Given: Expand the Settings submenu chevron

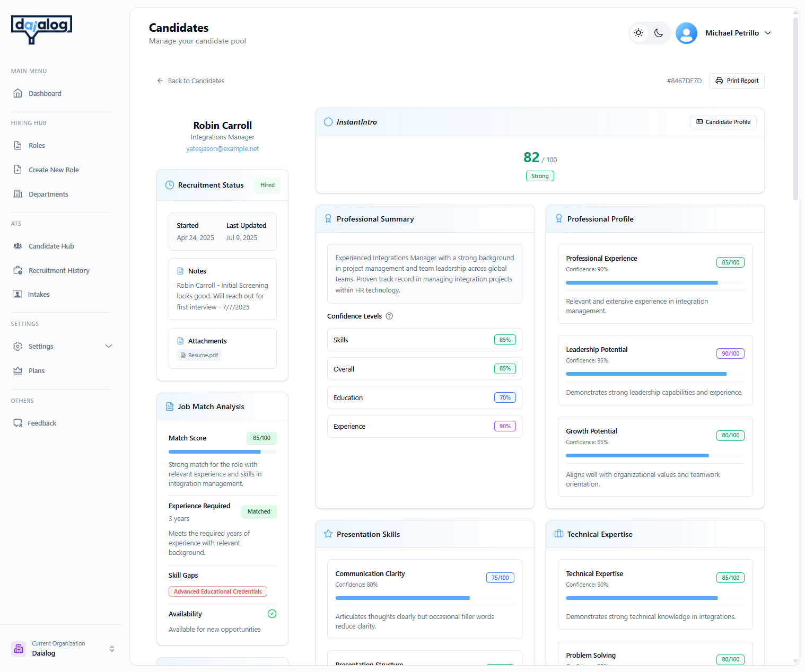Looking at the screenshot, I should [109, 346].
